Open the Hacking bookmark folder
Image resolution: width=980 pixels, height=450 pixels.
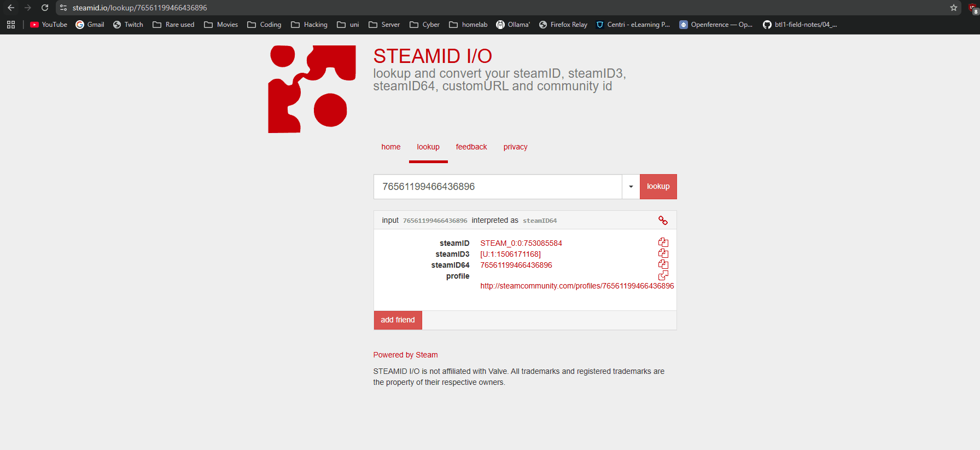[309, 25]
